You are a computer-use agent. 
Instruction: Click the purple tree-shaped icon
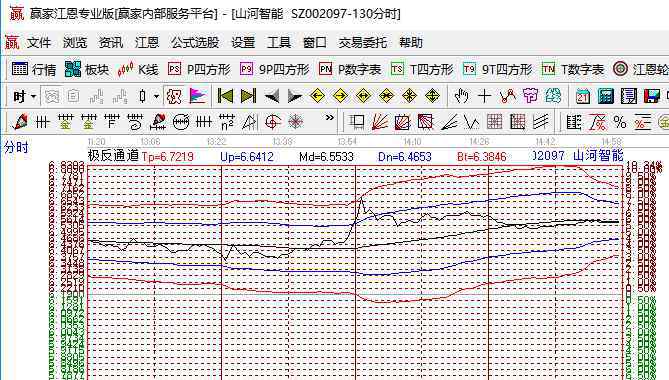[x=530, y=96]
